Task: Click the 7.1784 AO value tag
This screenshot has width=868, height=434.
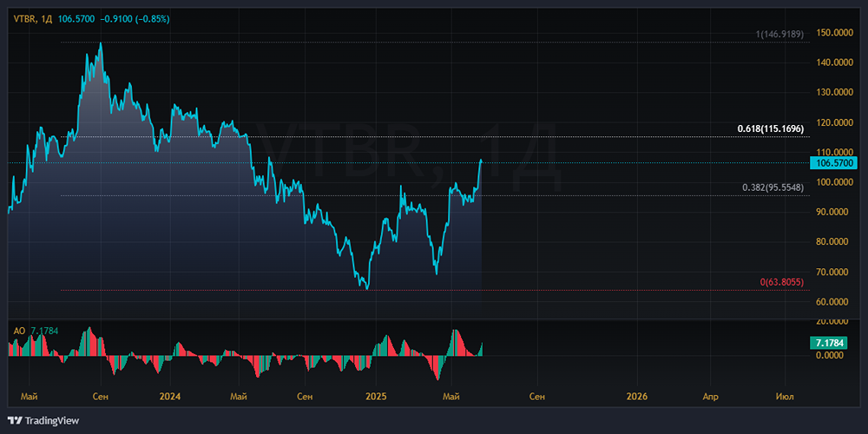Action: [x=828, y=343]
